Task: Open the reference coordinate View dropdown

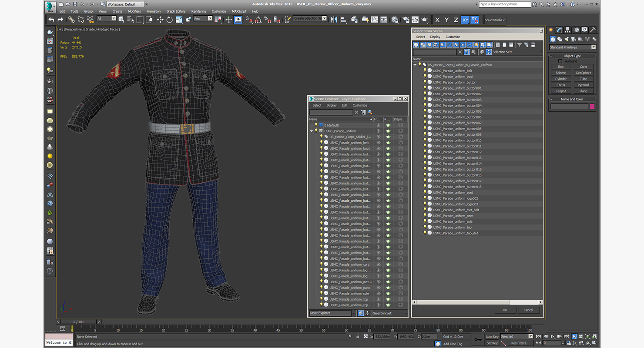Action: [203, 19]
